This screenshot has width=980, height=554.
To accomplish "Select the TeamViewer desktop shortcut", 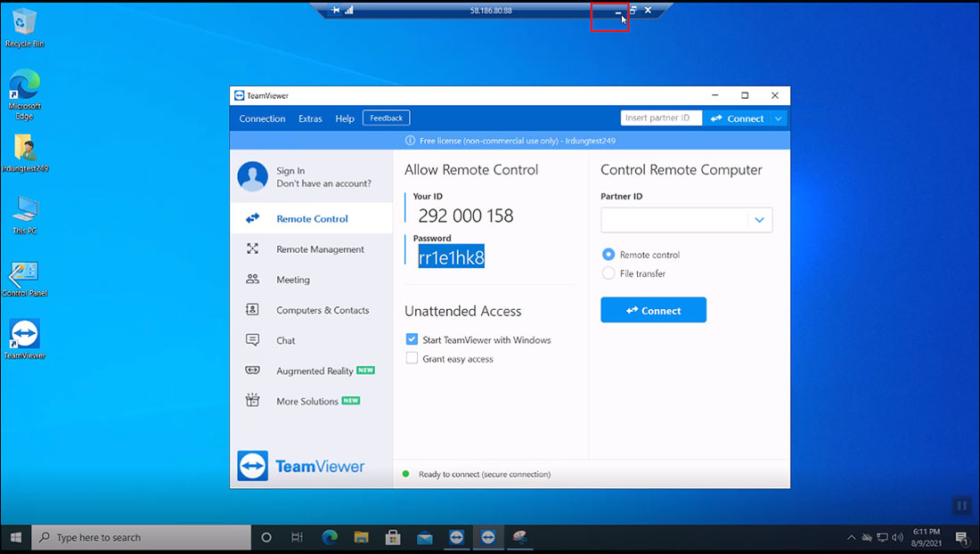I will pos(24,339).
